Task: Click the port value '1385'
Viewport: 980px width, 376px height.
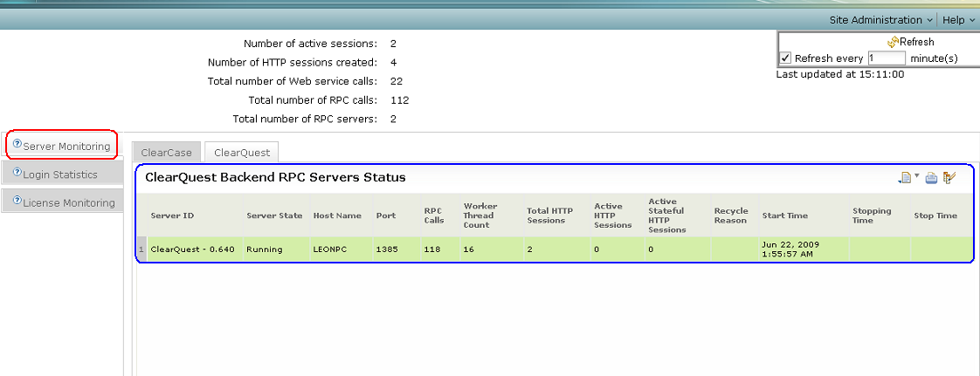Action: click(x=387, y=250)
